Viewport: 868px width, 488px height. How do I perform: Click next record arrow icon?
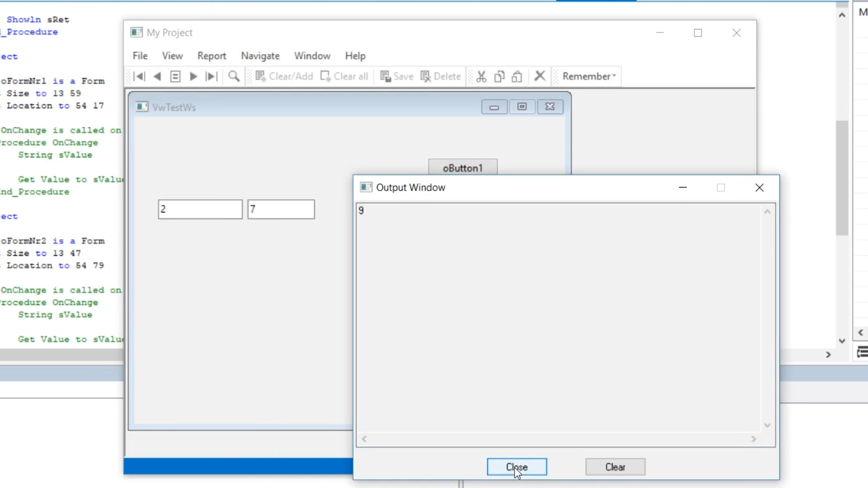click(x=193, y=76)
